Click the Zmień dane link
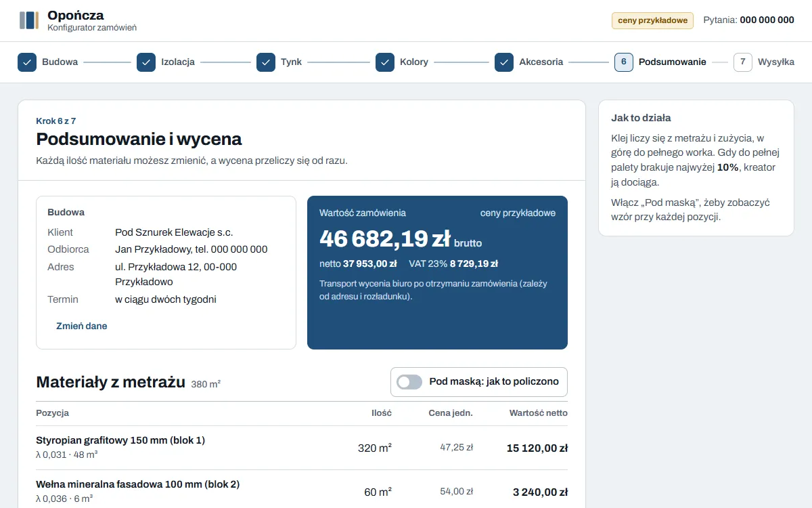The height and width of the screenshot is (508, 812). tap(82, 326)
